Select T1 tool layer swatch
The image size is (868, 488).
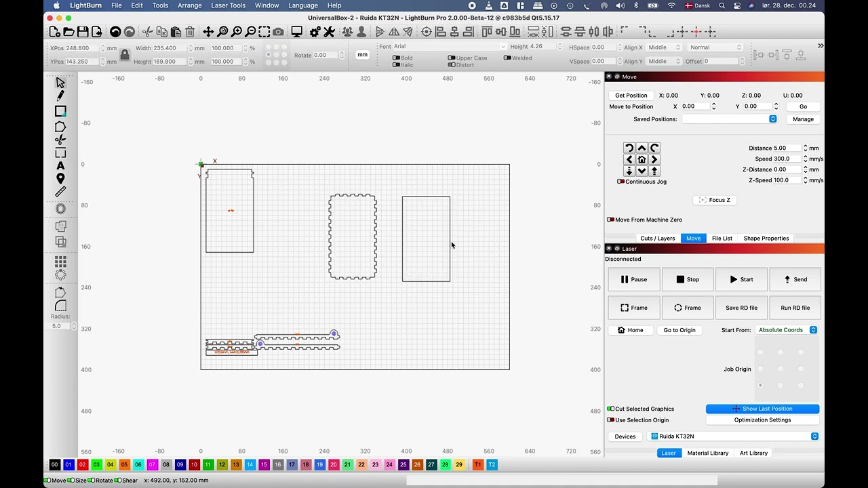coord(477,465)
